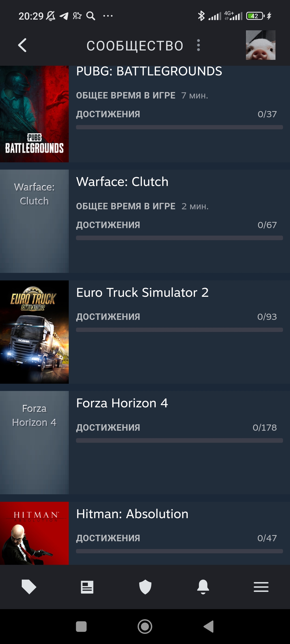
Task: Open the notifications bell tab
Action: pyautogui.click(x=203, y=587)
